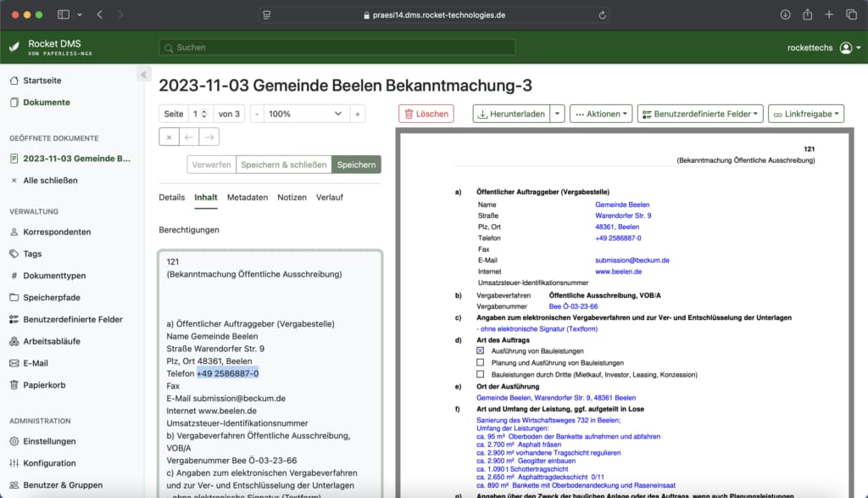The image size is (868, 498).
Task: Collapse the sidebar with the chevron button
Action: coord(143,74)
